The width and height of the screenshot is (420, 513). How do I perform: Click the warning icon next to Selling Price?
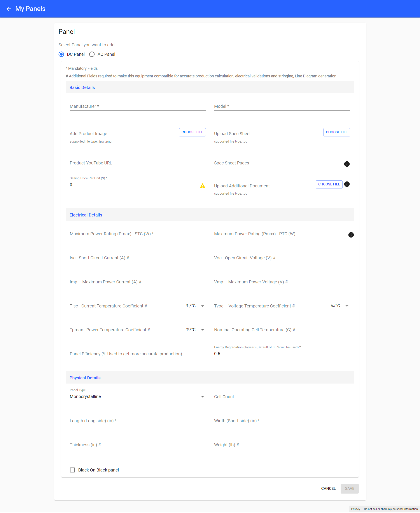203,186
